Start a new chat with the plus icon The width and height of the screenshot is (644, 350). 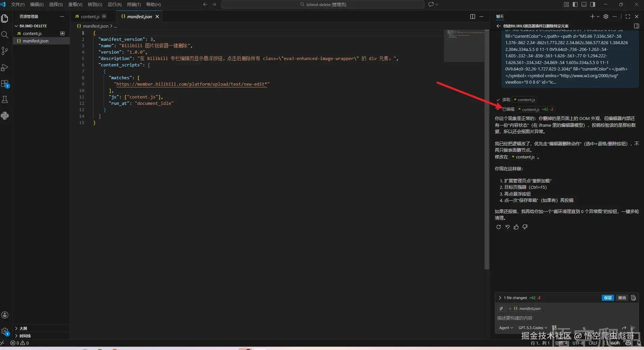pos(592,17)
